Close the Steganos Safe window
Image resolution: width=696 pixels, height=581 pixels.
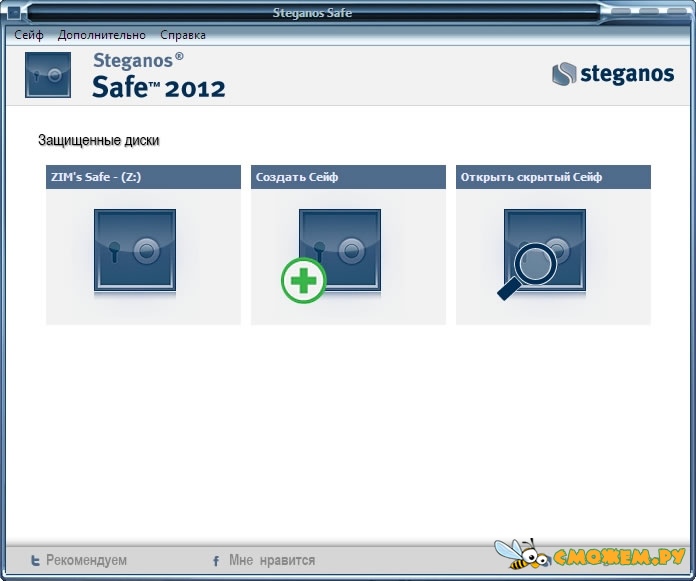[x=676, y=11]
